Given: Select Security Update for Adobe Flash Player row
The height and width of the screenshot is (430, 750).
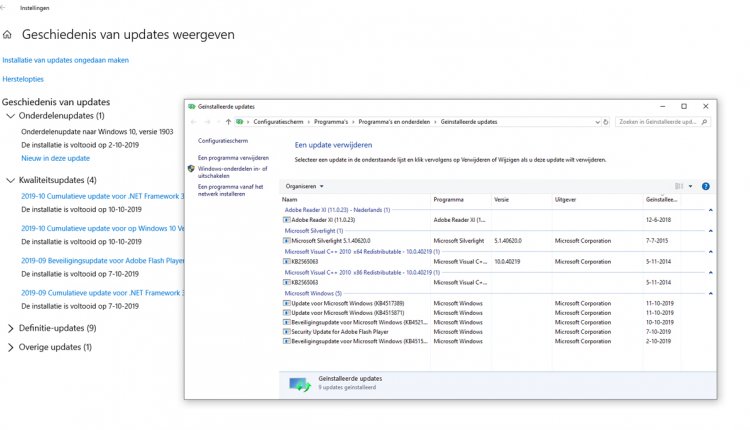Looking at the screenshot, I should pyautogui.click(x=481, y=332).
